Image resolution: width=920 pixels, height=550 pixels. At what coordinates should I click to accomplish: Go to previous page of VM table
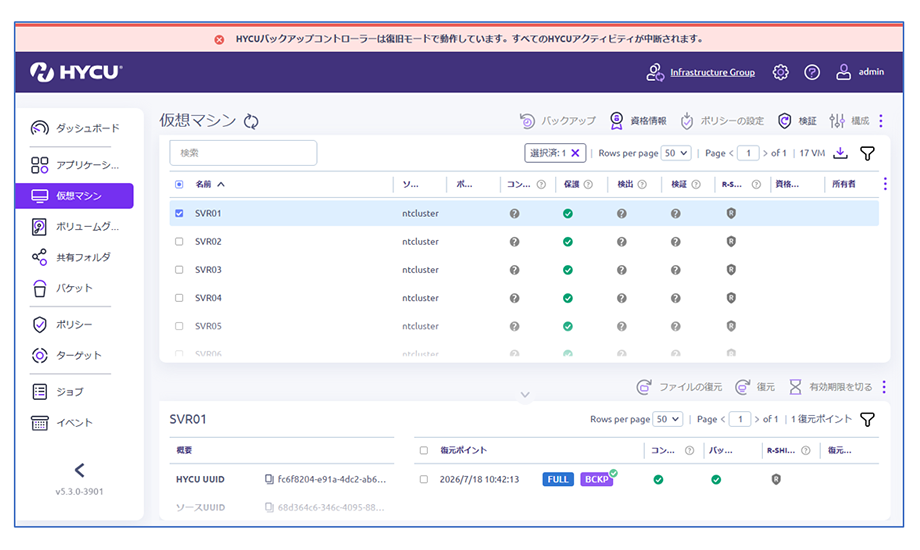coord(731,153)
